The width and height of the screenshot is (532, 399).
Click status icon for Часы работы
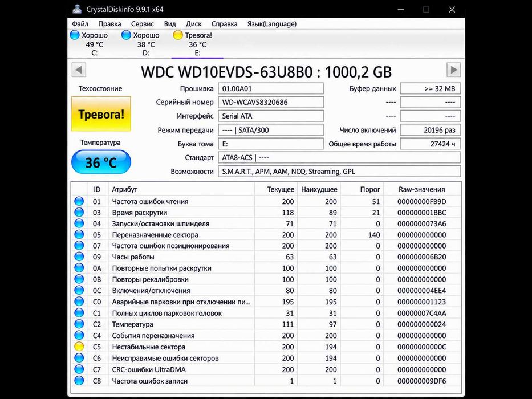click(79, 256)
